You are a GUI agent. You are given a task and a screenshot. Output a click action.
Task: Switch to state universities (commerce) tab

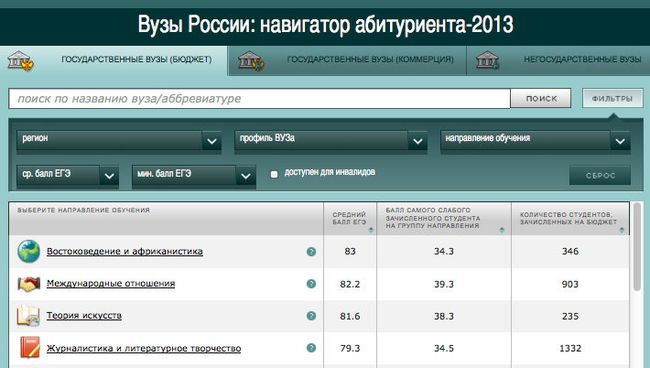[347, 61]
